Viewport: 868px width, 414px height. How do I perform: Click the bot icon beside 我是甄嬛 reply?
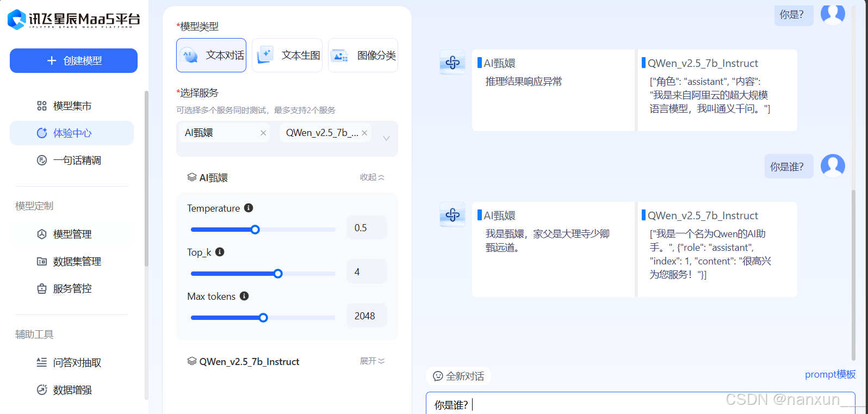[452, 214]
